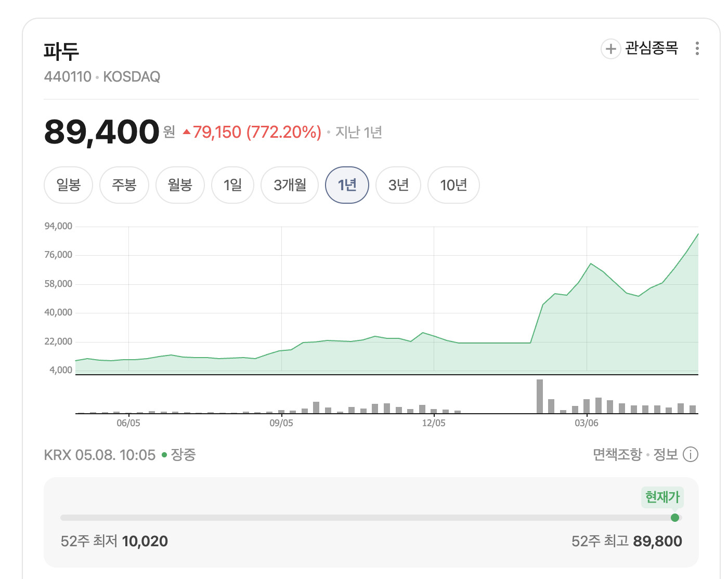
Task: Choose the 3개월 period button
Action: 290,185
